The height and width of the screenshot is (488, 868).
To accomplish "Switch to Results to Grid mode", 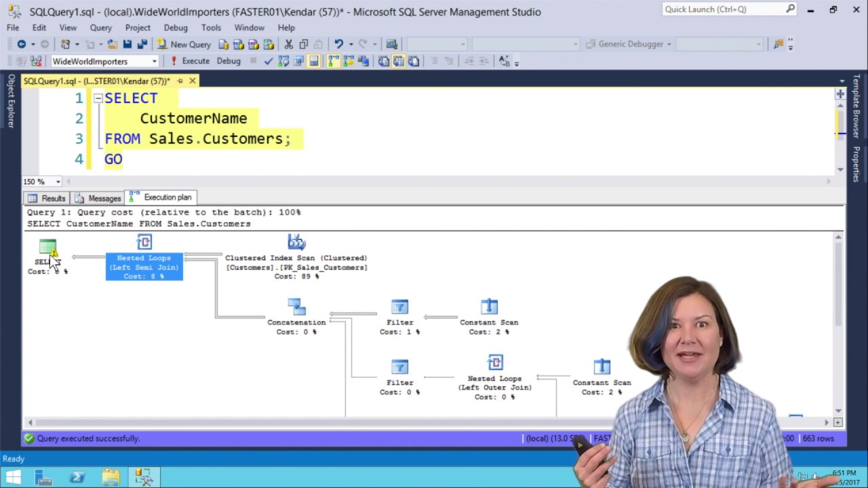I will [x=398, y=61].
